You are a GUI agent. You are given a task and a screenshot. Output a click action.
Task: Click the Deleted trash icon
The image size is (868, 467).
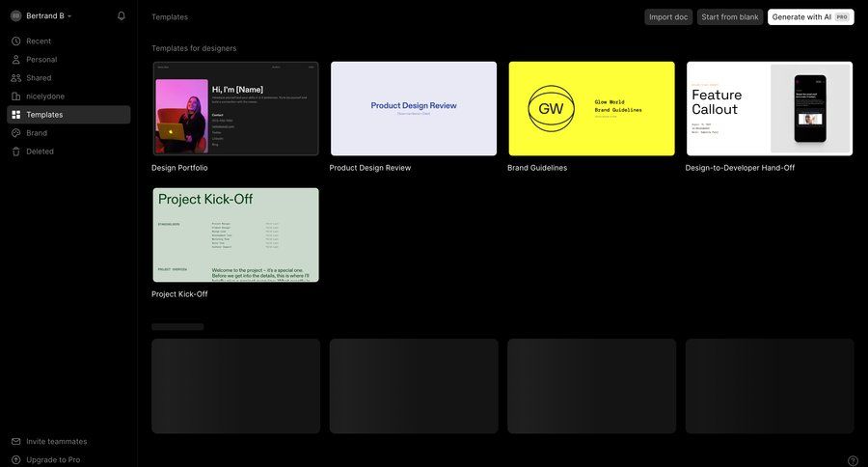pyautogui.click(x=16, y=151)
